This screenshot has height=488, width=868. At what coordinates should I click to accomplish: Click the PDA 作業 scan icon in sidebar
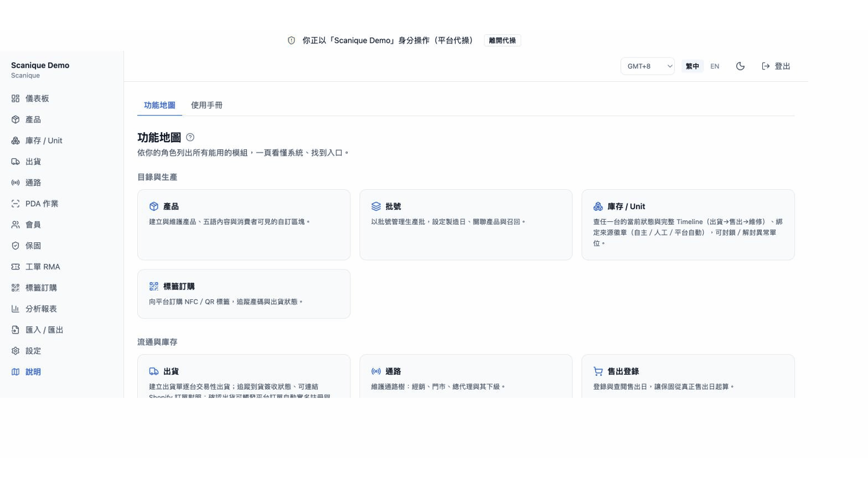(15, 204)
